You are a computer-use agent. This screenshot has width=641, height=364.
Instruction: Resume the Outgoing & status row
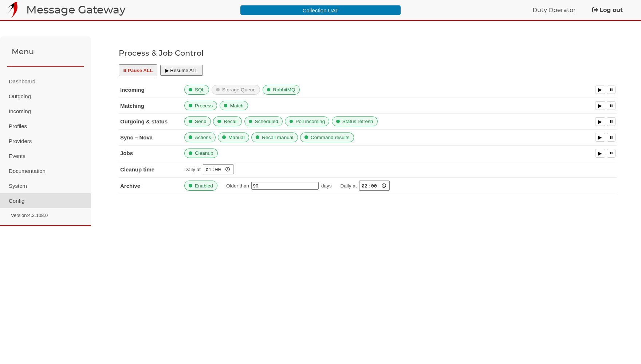pyautogui.click(x=600, y=122)
